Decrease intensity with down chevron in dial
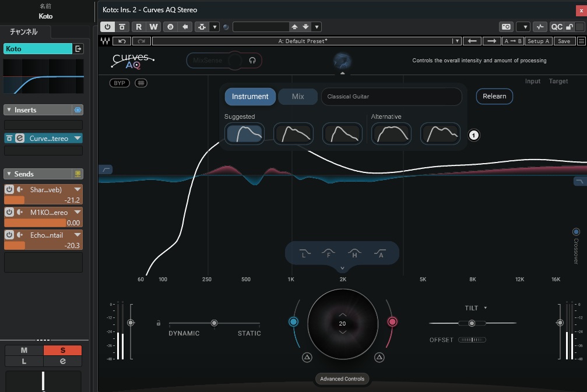Viewport: 587px width, 392px height. [343, 332]
